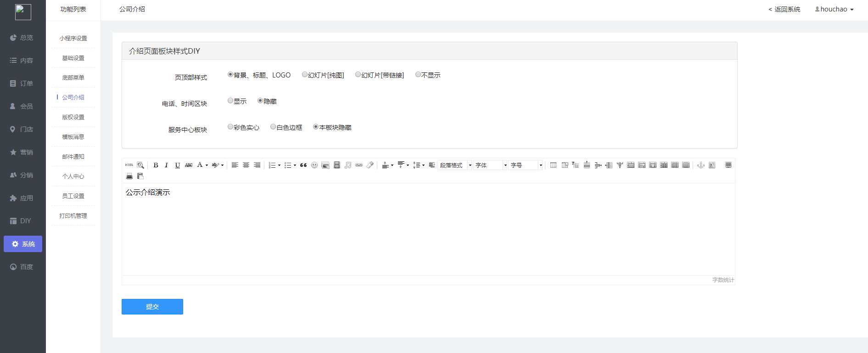868x353 pixels.
Task: Expand paragraph spacing after options
Action: (x=408, y=165)
